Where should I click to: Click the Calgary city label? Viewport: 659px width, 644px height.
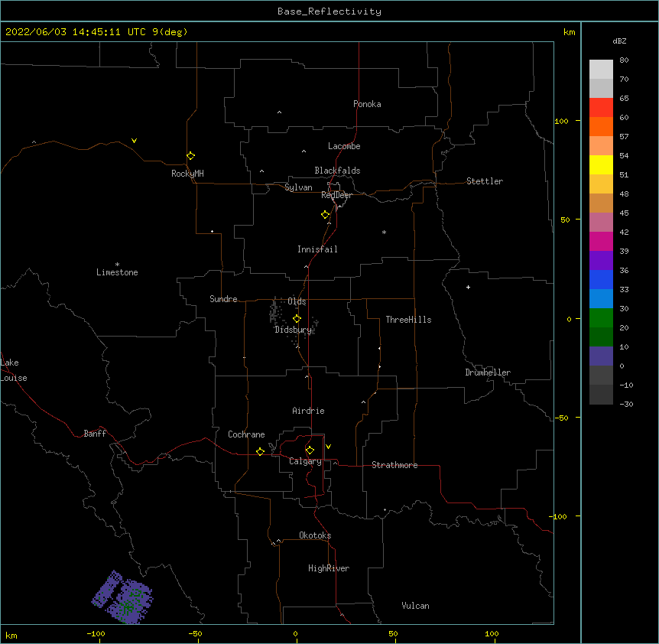click(x=305, y=461)
